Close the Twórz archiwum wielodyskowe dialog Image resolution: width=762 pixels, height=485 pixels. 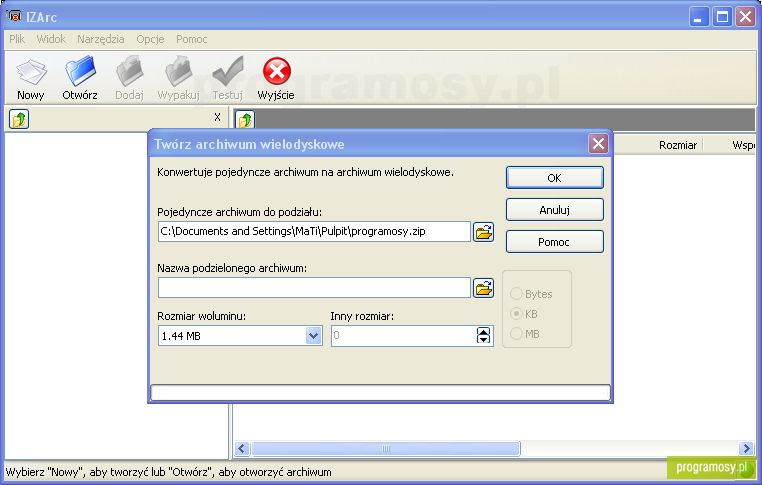pos(598,144)
